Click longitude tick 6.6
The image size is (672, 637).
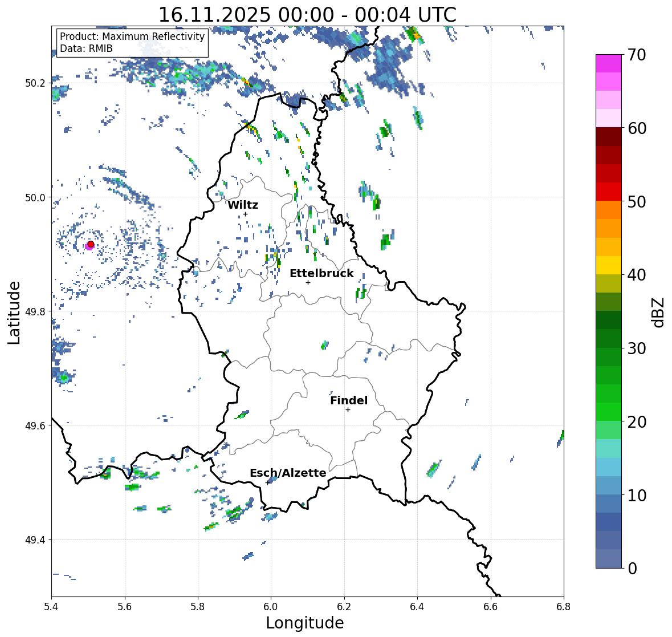491,607
